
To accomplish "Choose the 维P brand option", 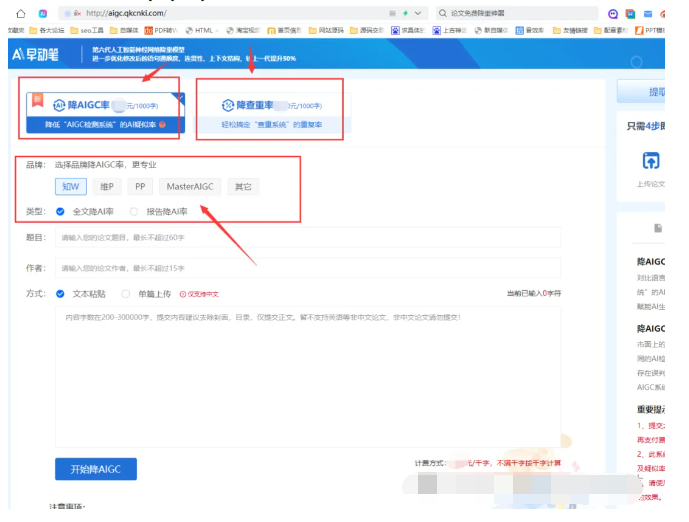I will point(107,186).
